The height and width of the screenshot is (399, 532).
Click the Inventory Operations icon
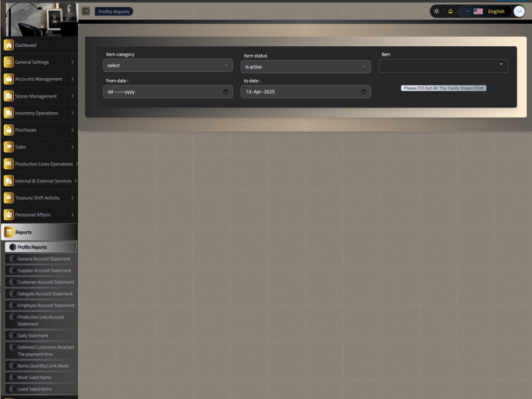pyautogui.click(x=9, y=113)
